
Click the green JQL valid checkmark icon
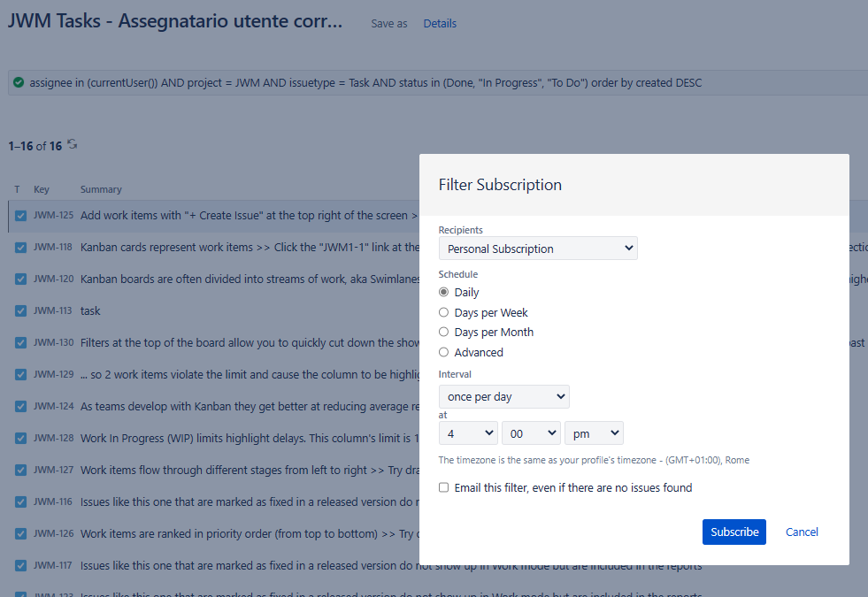[19, 82]
